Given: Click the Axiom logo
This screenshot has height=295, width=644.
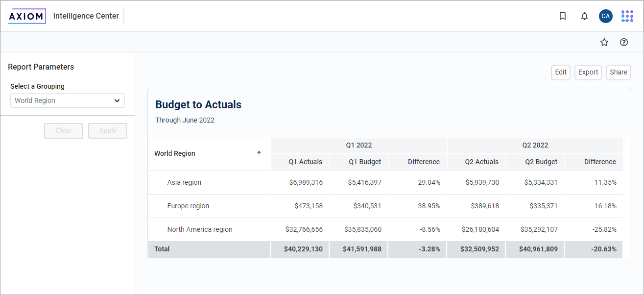Looking at the screenshot, I should 27,16.
